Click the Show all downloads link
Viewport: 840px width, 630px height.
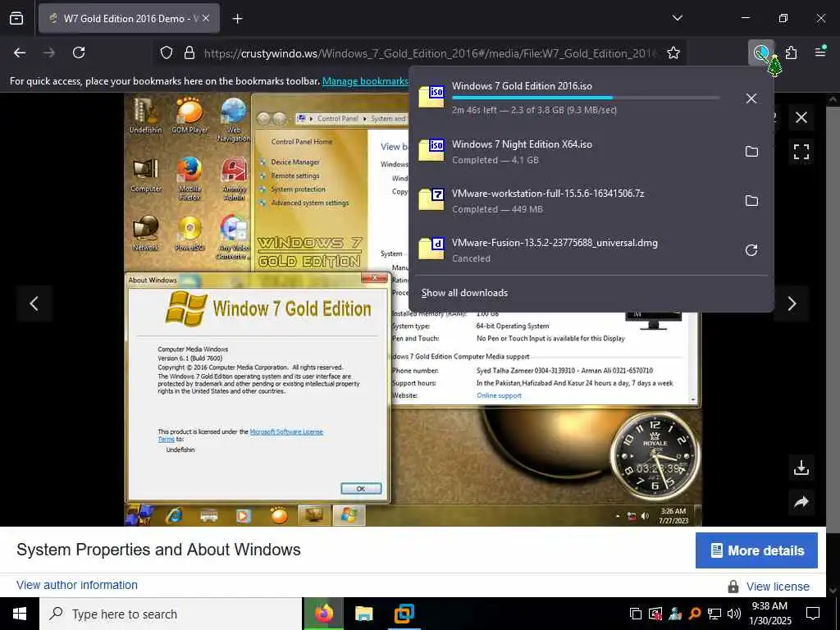[464, 293]
